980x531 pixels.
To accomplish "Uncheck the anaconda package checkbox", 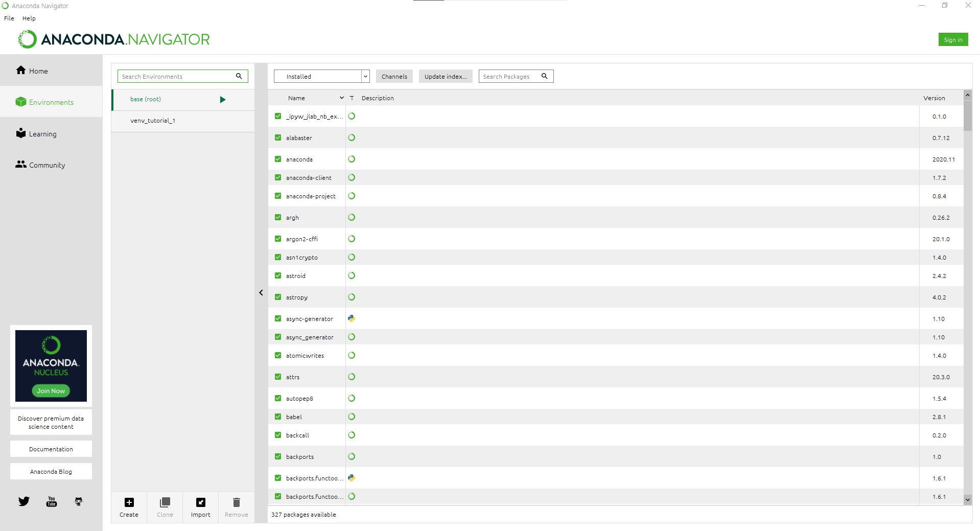I will tap(278, 159).
